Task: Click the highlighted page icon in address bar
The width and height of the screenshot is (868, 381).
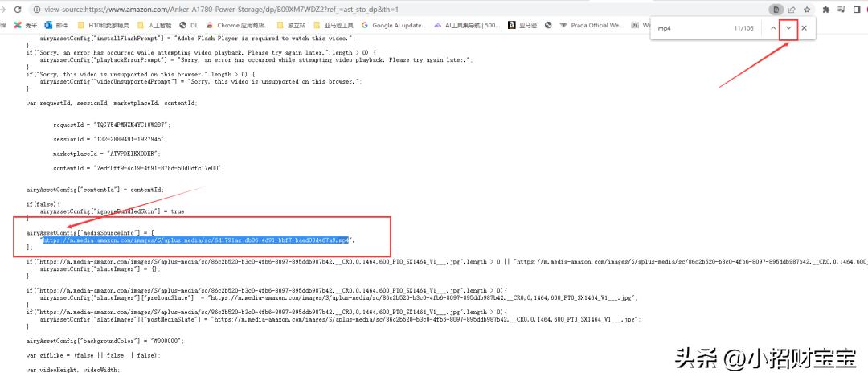Action: (776, 10)
